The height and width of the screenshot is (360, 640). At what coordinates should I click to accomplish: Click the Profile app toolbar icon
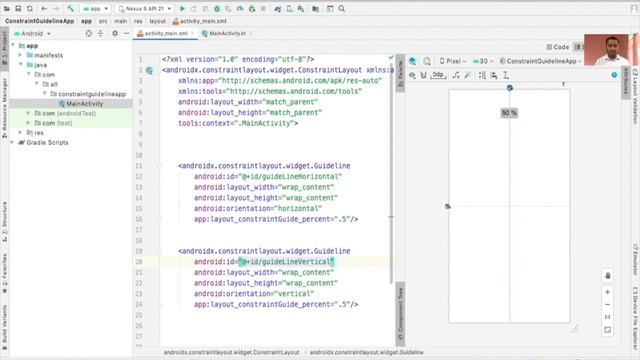240,9
